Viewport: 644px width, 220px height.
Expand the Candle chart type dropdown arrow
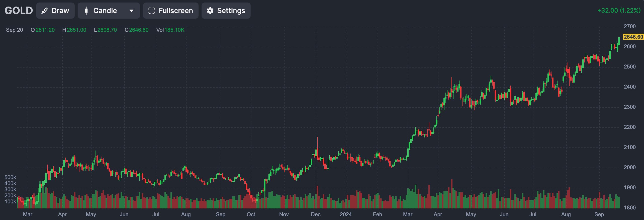pos(131,11)
